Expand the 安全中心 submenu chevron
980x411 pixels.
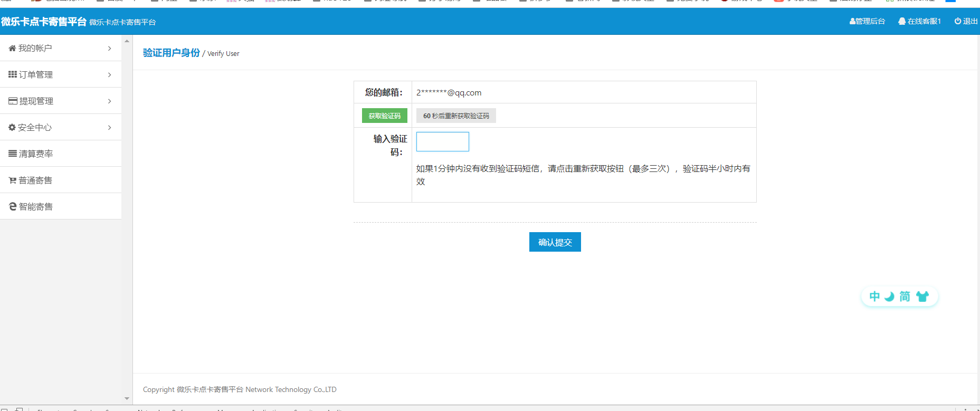[109, 127]
